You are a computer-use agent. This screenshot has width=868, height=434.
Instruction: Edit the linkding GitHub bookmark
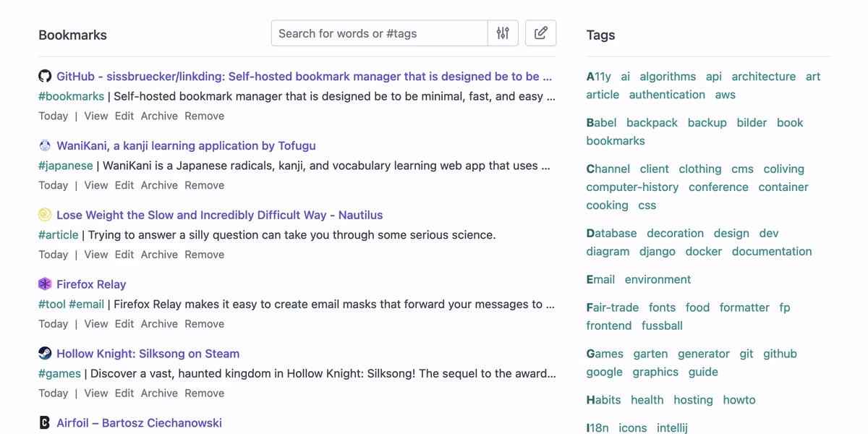(x=124, y=116)
